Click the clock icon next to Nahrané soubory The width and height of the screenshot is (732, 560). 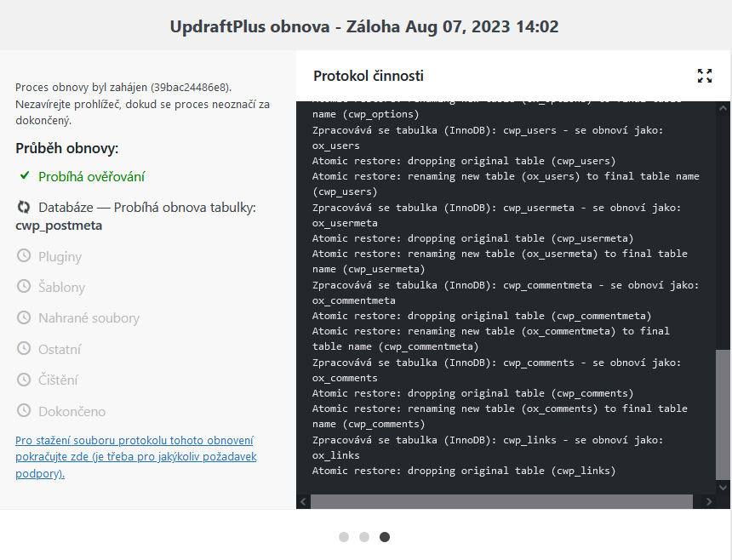(x=23, y=317)
